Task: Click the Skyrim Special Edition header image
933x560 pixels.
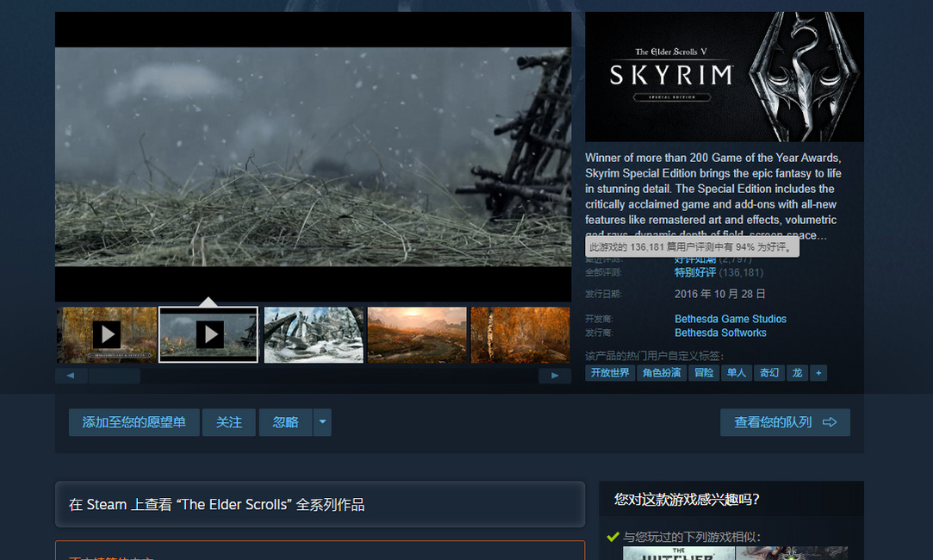Action: coord(725,77)
